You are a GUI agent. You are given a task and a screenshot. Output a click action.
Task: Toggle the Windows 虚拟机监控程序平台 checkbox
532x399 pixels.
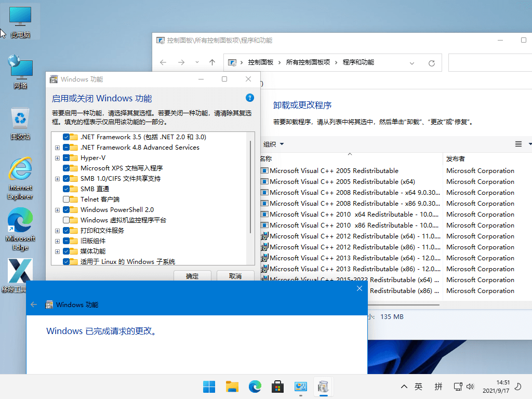point(66,220)
